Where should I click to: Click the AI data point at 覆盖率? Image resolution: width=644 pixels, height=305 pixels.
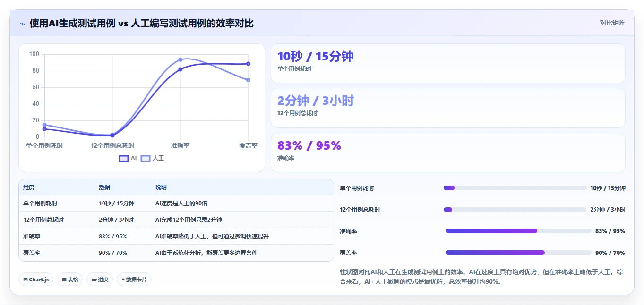coord(248,64)
